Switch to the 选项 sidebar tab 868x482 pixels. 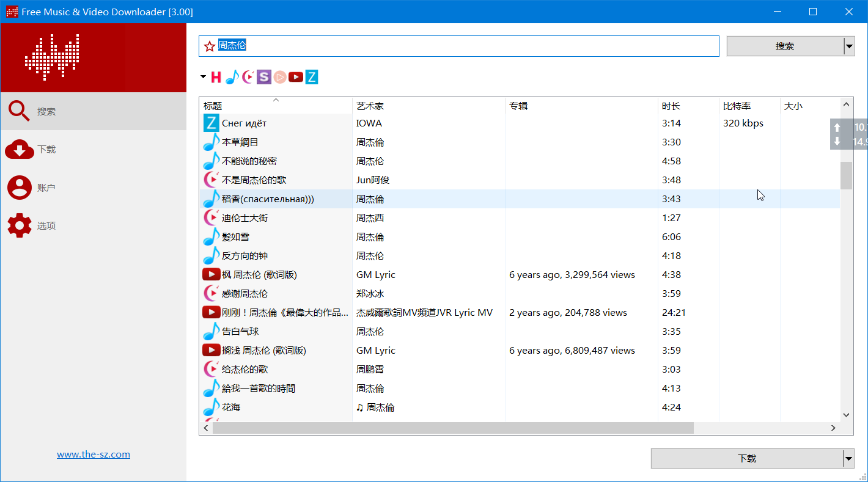(x=93, y=225)
